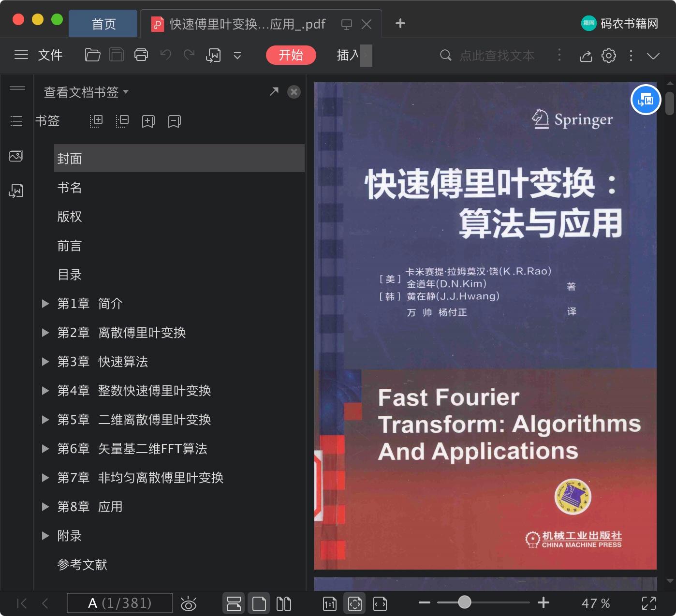This screenshot has height=616, width=676.
Task: Expand the 第8章 应用 bookmark
Action: point(45,507)
